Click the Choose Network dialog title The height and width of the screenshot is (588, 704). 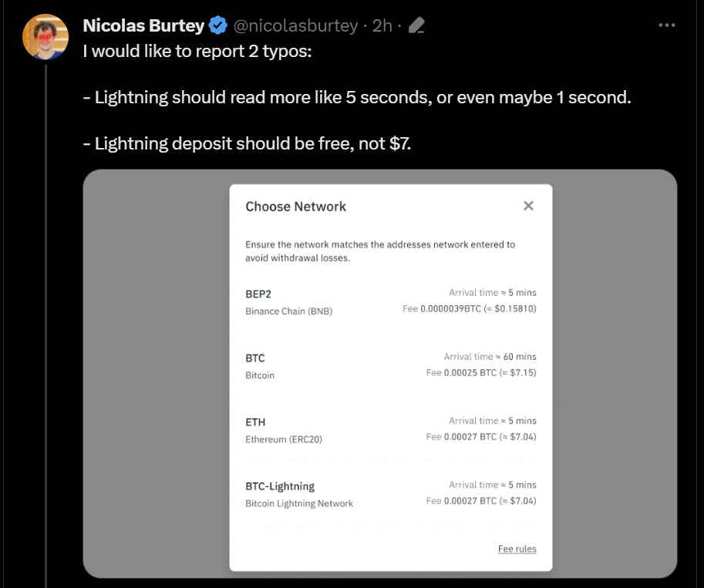click(x=295, y=207)
